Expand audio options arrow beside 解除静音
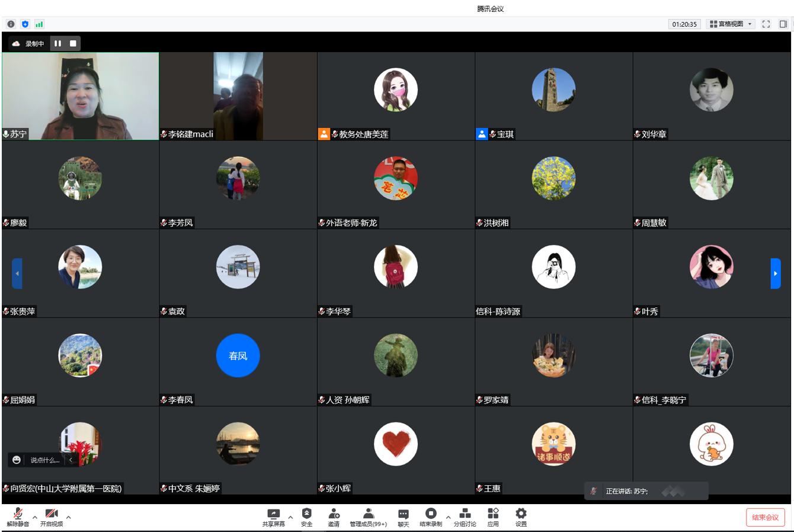Screen dimensions: 794x532 35,517
